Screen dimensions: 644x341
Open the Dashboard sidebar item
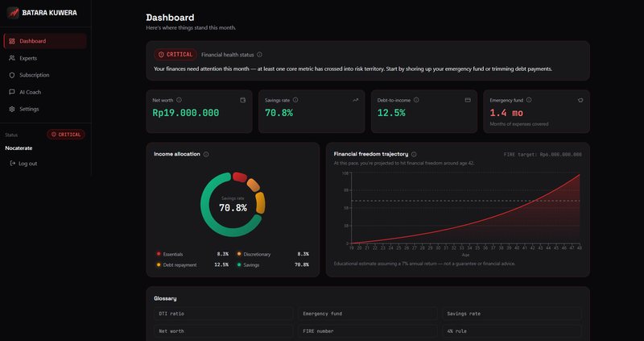(45, 41)
